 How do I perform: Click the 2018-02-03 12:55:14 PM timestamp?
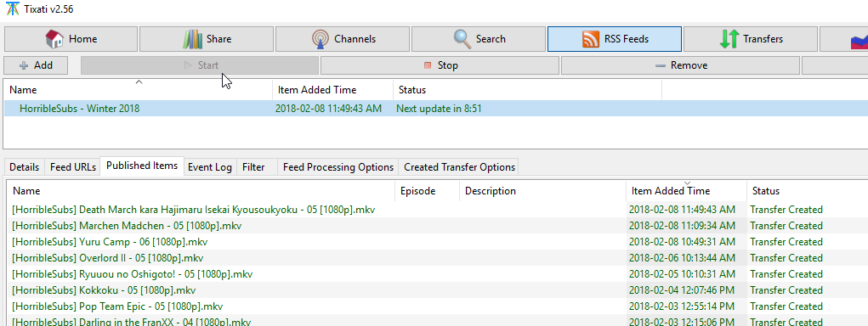(682, 306)
